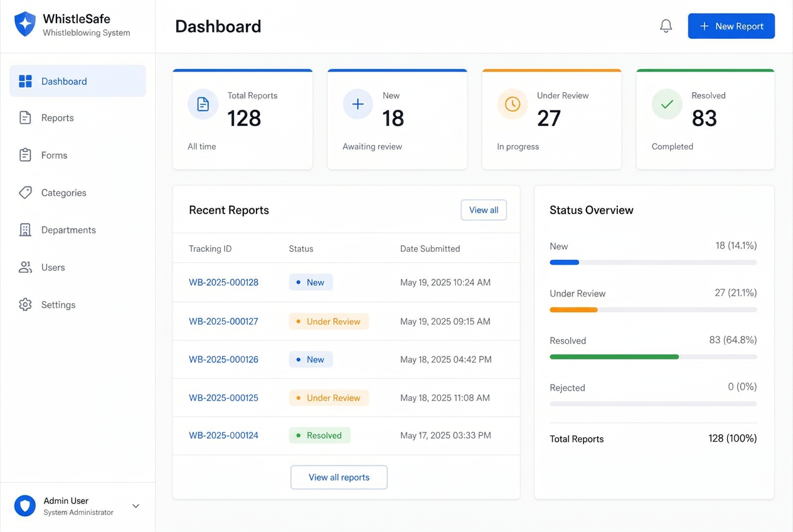The image size is (793, 532).
Task: Create a New Report
Action: [x=731, y=26]
